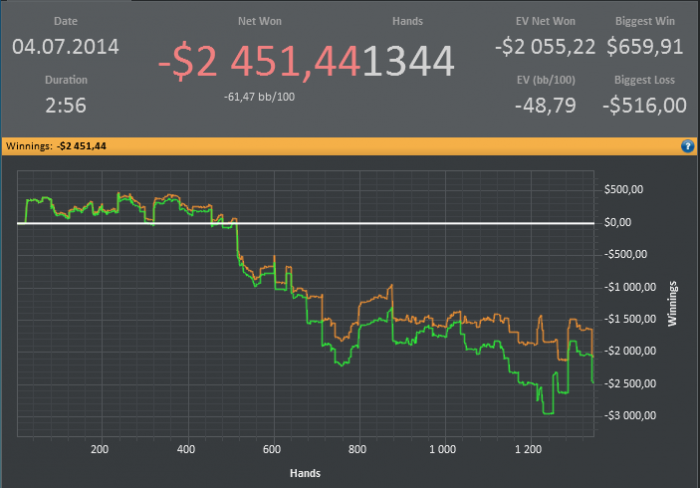Click the orange EV line peak near 900 hands
Screen dimensions: 700x488
pos(392,285)
